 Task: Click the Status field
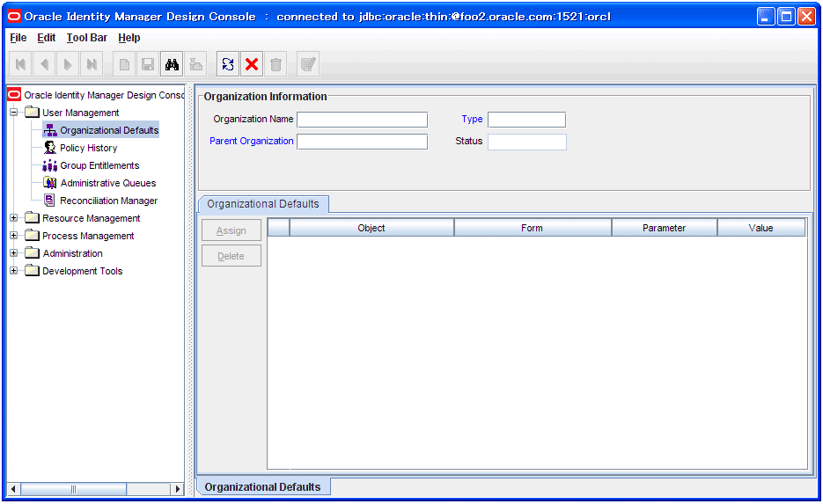click(x=527, y=142)
